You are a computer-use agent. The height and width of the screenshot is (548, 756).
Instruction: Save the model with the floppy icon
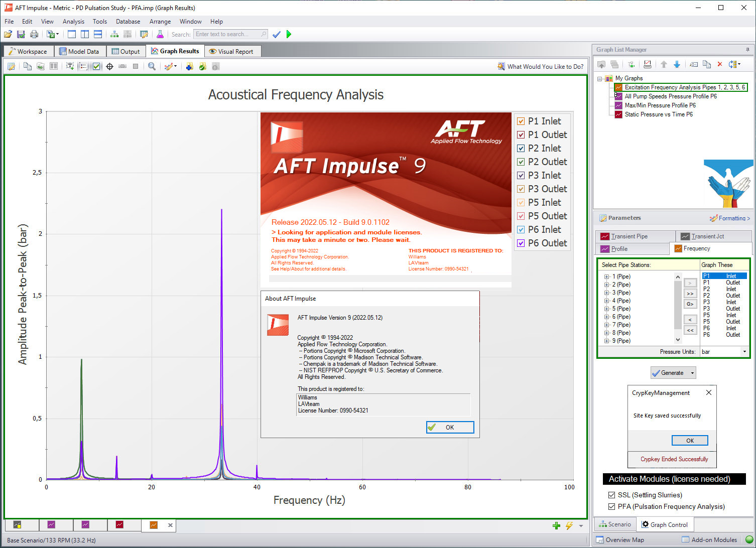coord(21,34)
